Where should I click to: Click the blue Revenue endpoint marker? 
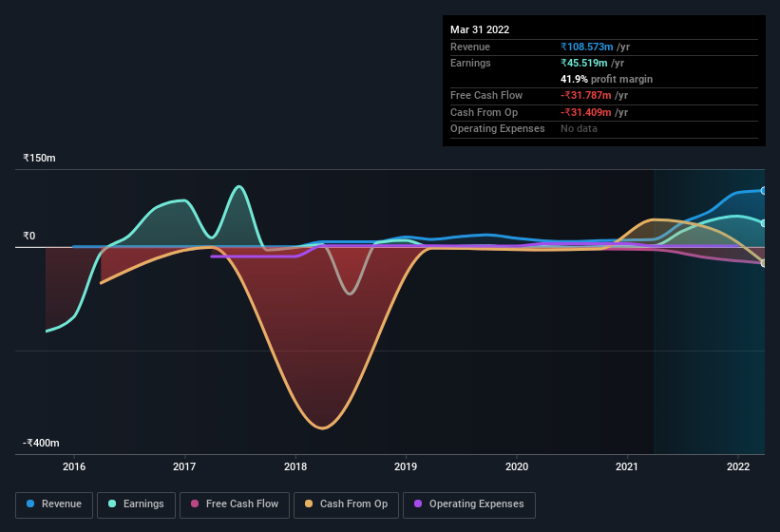pyautogui.click(x=764, y=190)
